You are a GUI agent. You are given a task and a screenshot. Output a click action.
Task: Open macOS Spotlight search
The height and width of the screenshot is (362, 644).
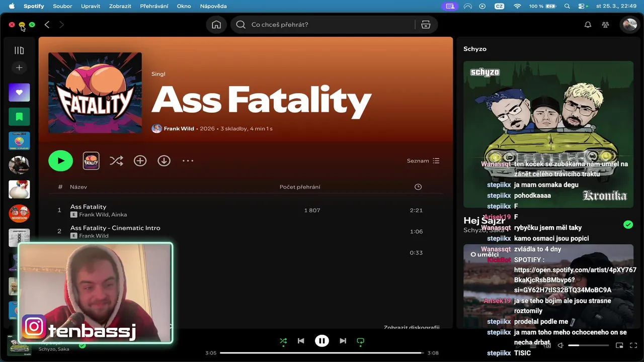coord(567,6)
